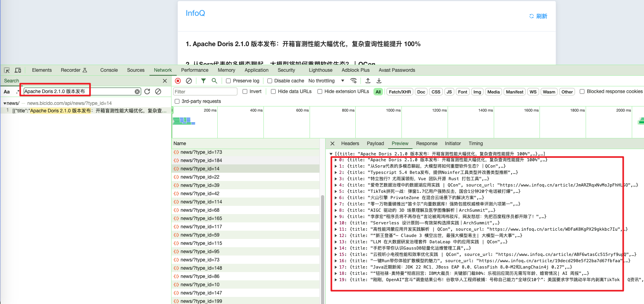Click the inspect element selector icon
The width and height of the screenshot is (644, 304).
tap(7, 70)
